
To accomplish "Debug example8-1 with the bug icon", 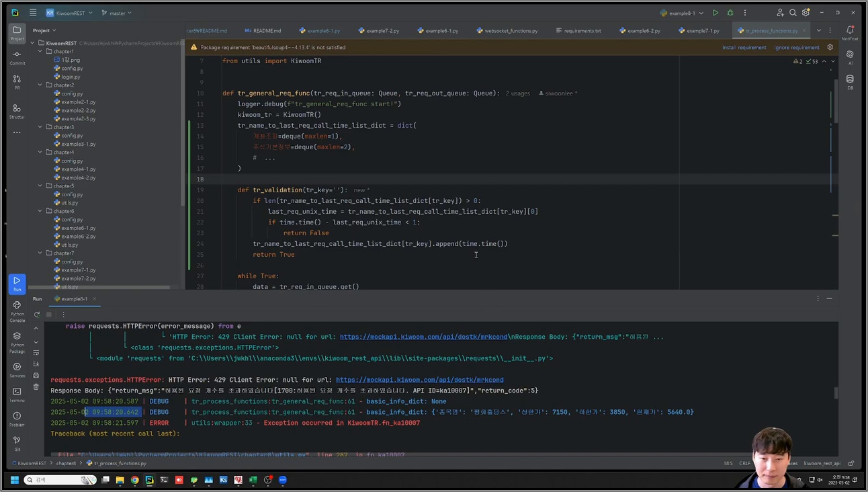I will [730, 13].
